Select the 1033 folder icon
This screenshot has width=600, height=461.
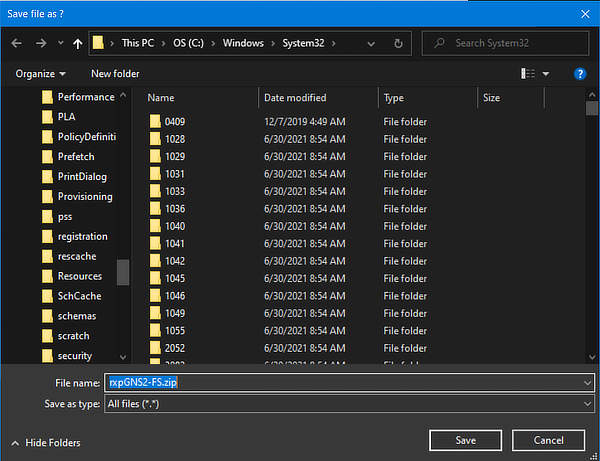click(x=155, y=191)
